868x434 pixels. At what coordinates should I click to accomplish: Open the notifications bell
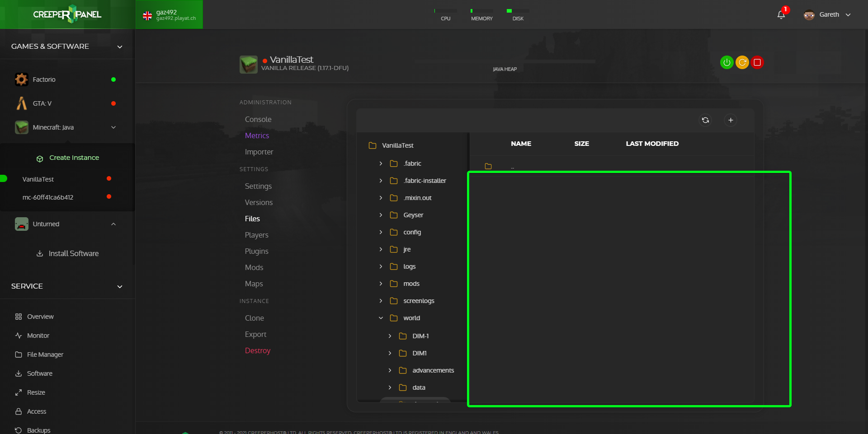pyautogui.click(x=781, y=15)
